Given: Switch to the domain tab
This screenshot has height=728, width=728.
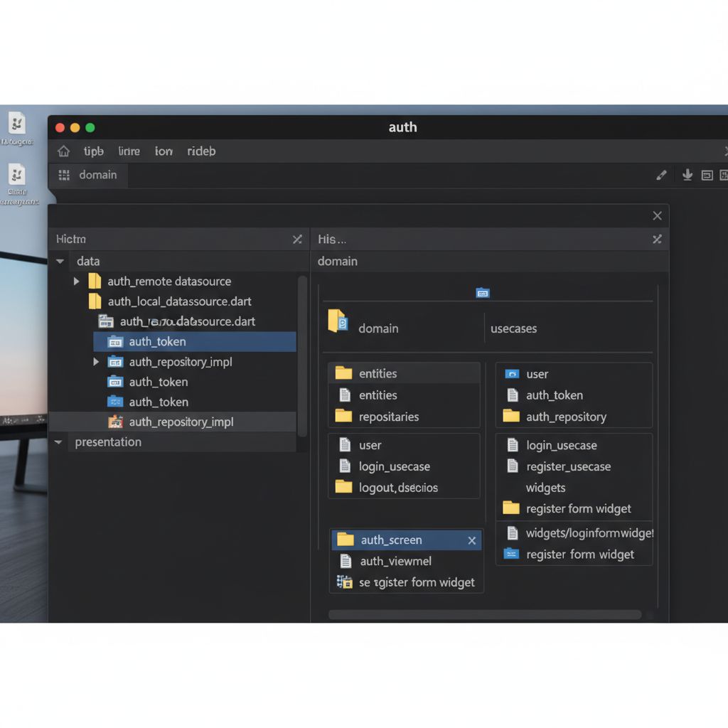Looking at the screenshot, I should 88,175.
